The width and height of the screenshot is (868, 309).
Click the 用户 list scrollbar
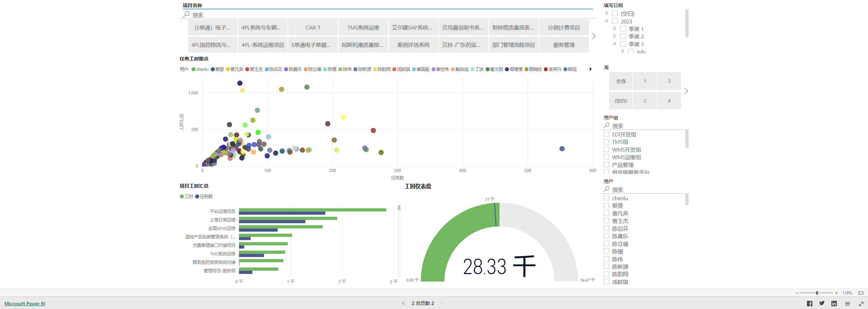coord(687,199)
